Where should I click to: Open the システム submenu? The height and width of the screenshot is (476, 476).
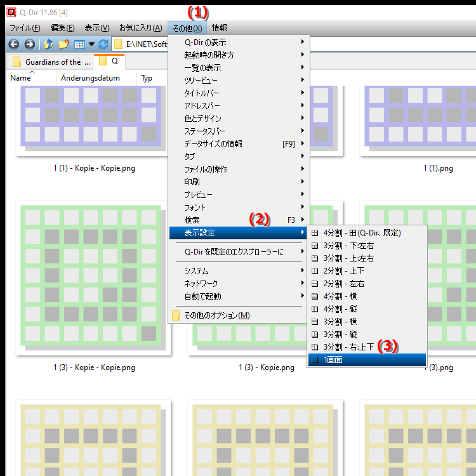239,271
